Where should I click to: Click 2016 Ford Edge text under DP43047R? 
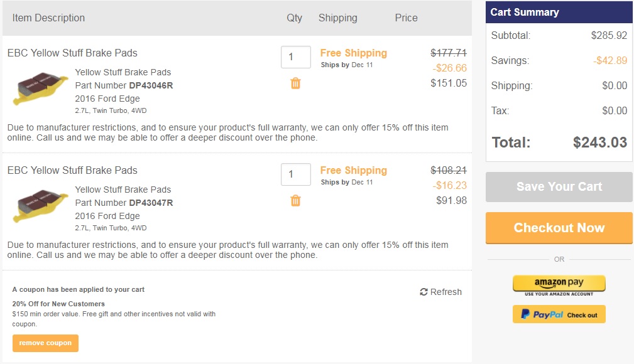107,216
